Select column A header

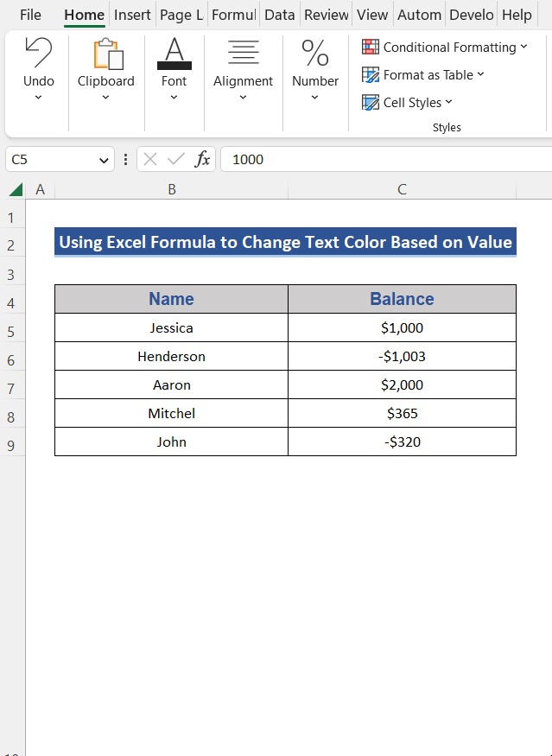point(40,189)
